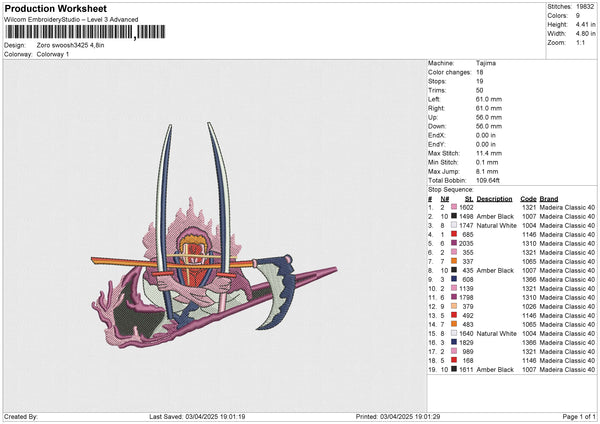Select the Natural White swatch in row 3
Image resolution: width=600 pixels, height=424 pixels.
point(454,225)
